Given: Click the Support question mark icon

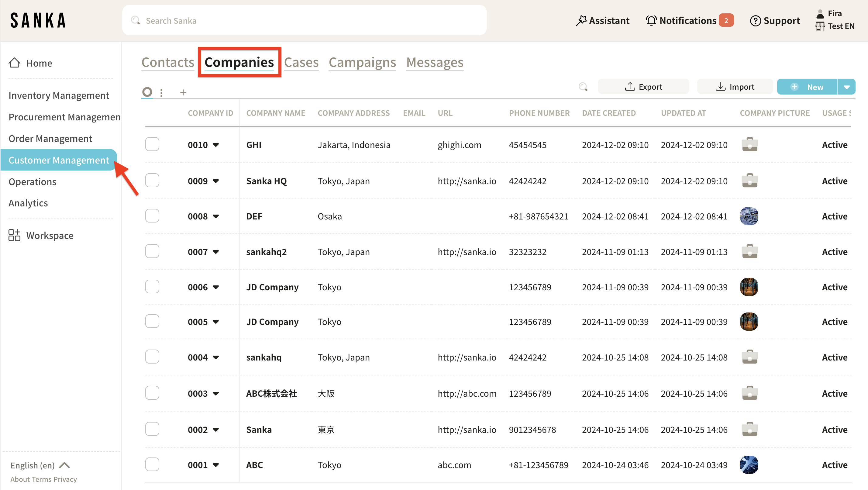Looking at the screenshot, I should pos(755,21).
